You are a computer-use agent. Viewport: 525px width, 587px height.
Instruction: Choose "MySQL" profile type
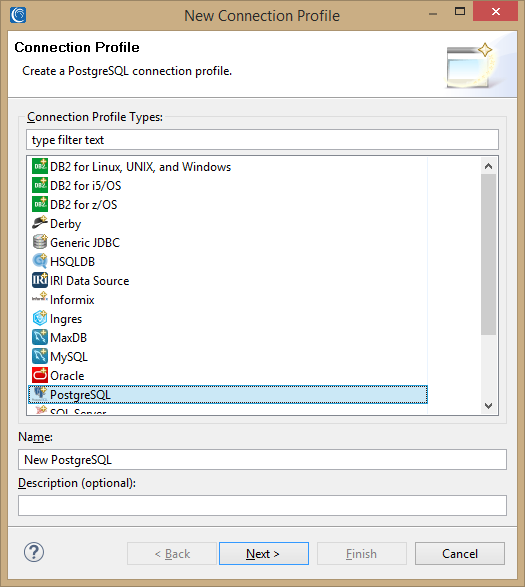pos(69,357)
